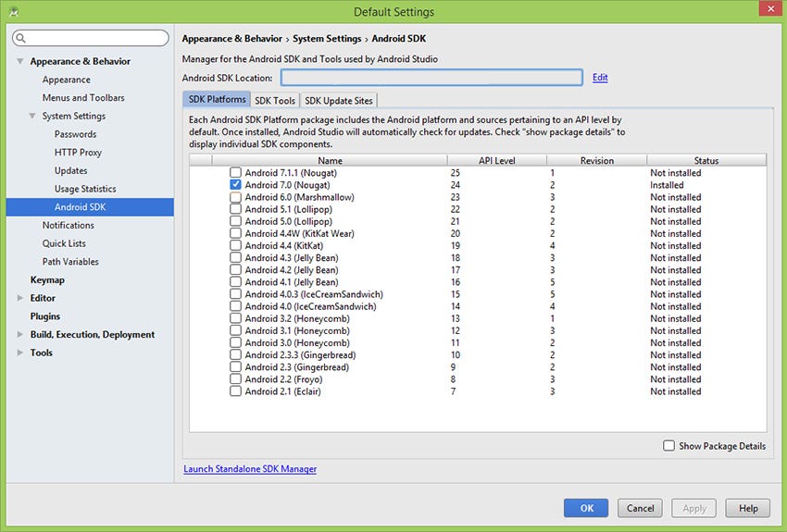Enable Show Package Details checkbox

coord(668,446)
